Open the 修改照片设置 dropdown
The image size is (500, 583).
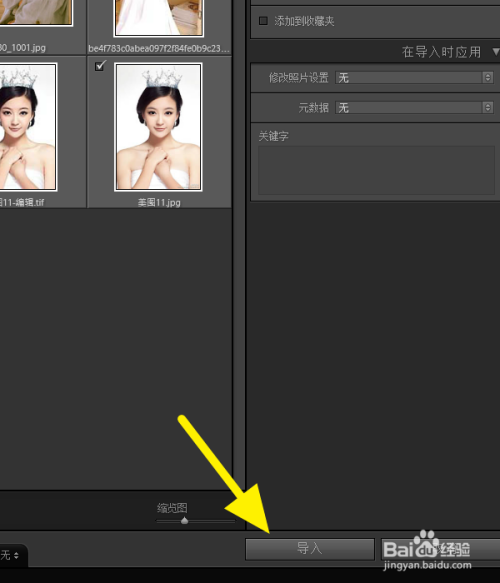tap(414, 78)
